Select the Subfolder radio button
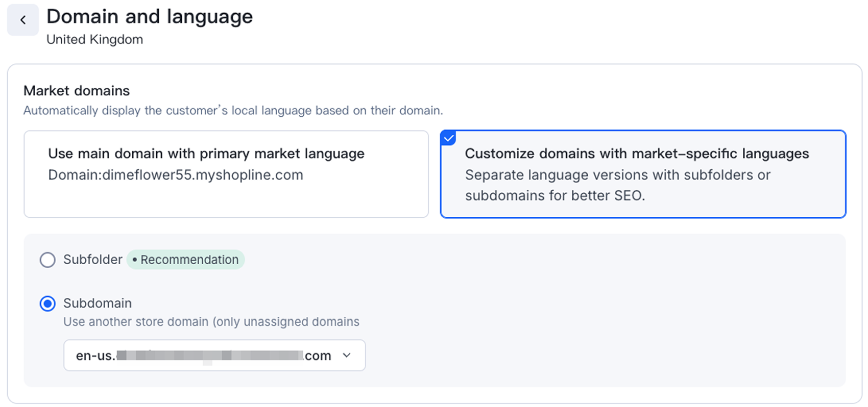868x407 pixels. [x=47, y=260]
